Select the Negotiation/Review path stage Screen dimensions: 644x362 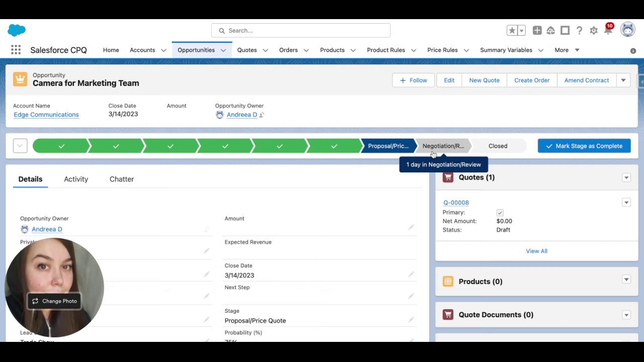(443, 146)
